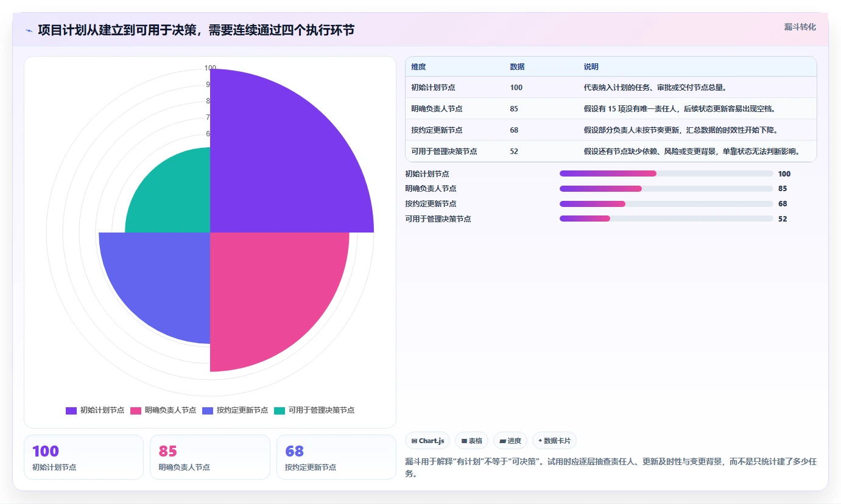The image size is (841, 504).
Task: Click the 漏斗转化 tag in the header
Action: coord(800,27)
